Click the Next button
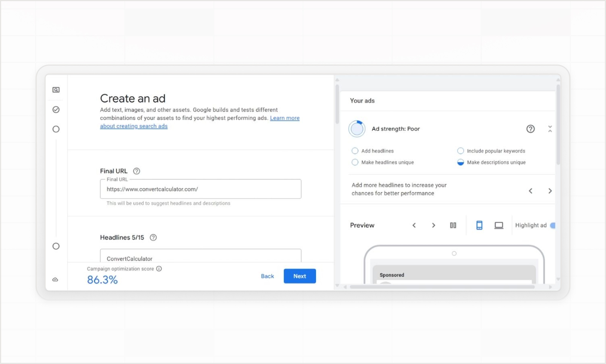The width and height of the screenshot is (606, 364). pyautogui.click(x=300, y=276)
